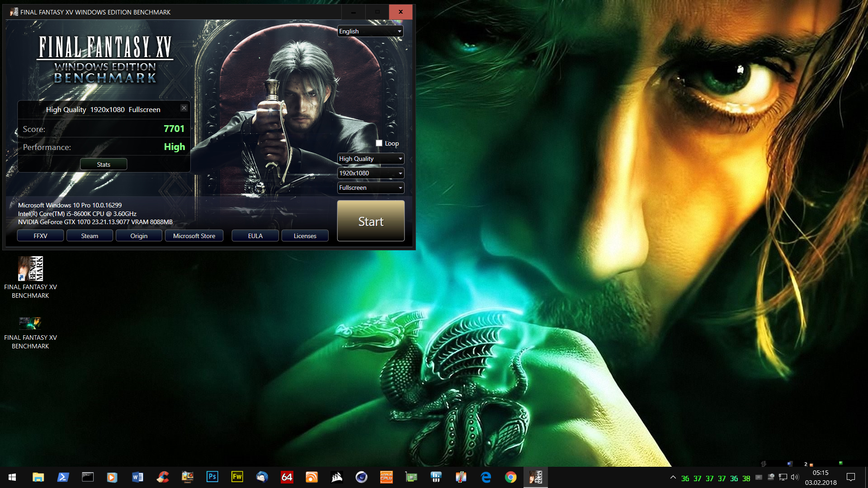
Task: Open the Fullscreen display mode dropdown
Action: [370, 188]
